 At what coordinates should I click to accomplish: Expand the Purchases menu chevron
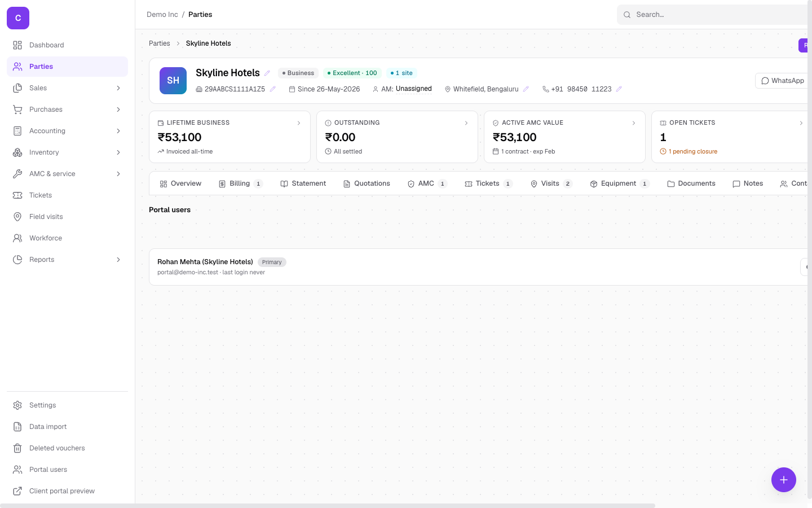pos(118,110)
